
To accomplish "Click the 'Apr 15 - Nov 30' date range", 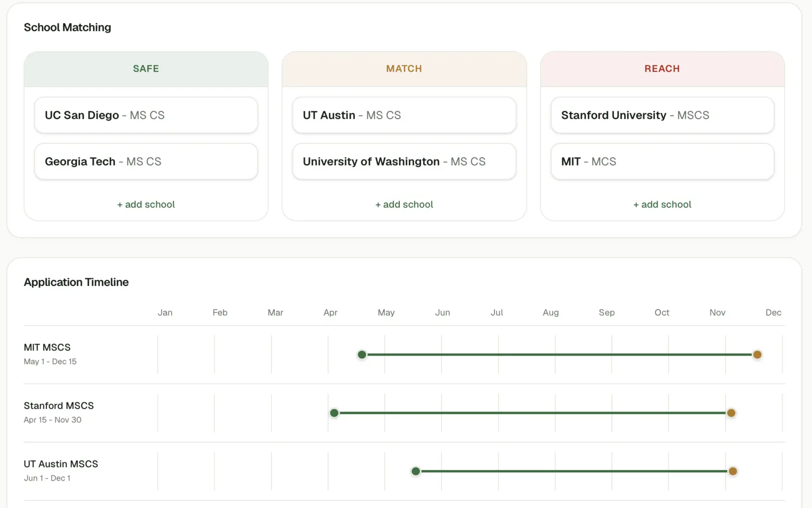I will click(53, 420).
